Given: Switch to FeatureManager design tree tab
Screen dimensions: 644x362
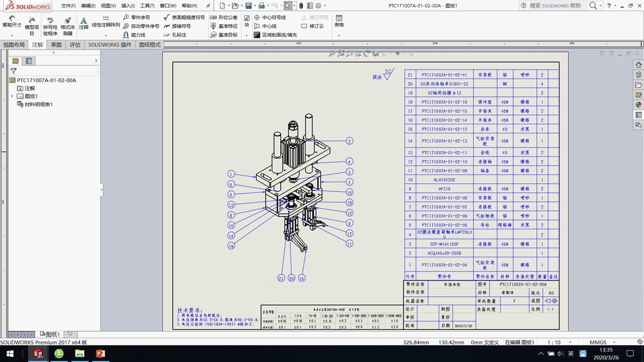Looking at the screenshot, I should 15,61.
